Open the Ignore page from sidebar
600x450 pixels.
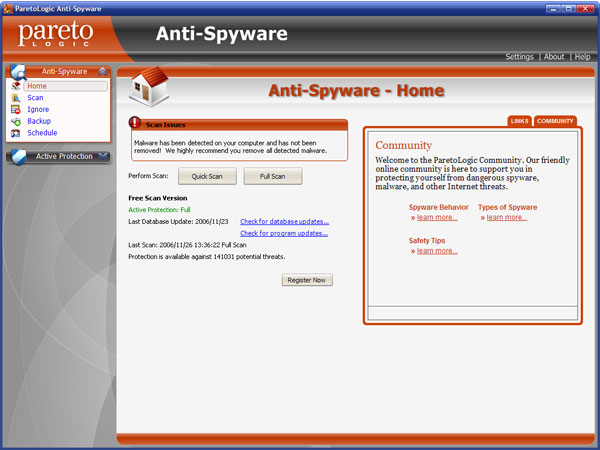[x=38, y=109]
